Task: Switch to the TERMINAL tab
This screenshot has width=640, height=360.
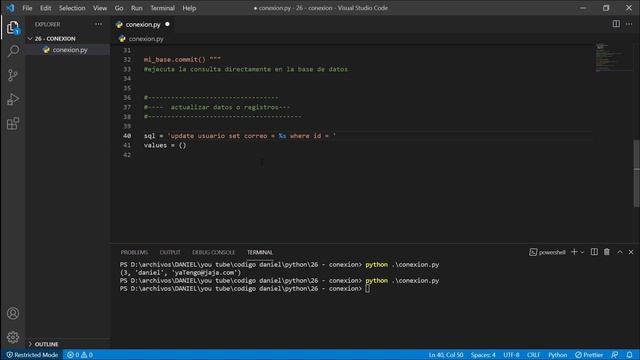Action: [260, 252]
